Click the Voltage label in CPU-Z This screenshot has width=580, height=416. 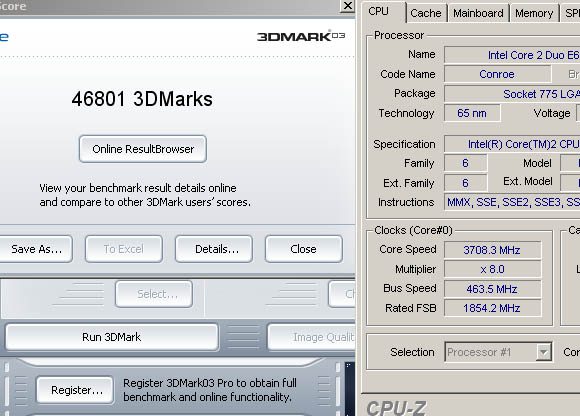[x=552, y=113]
